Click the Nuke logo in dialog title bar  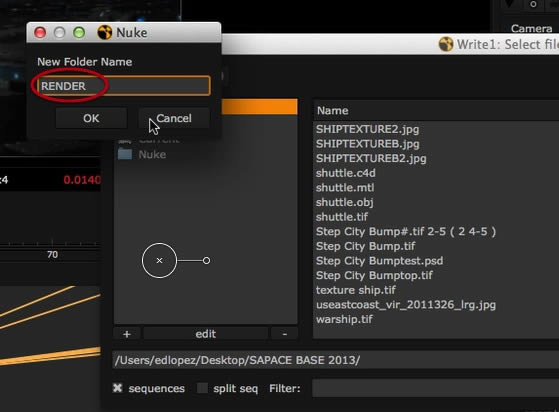(x=104, y=32)
